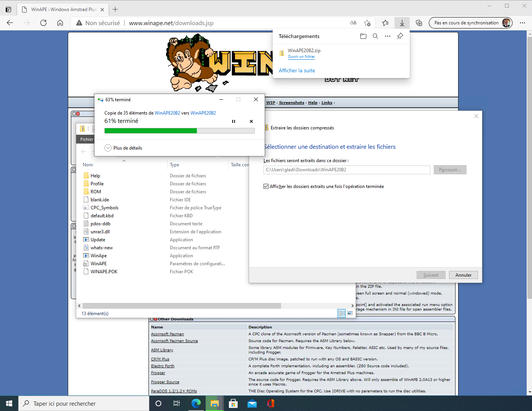Switch to details view icon in explorer
Viewport: 532px width, 411px height.
point(342,313)
